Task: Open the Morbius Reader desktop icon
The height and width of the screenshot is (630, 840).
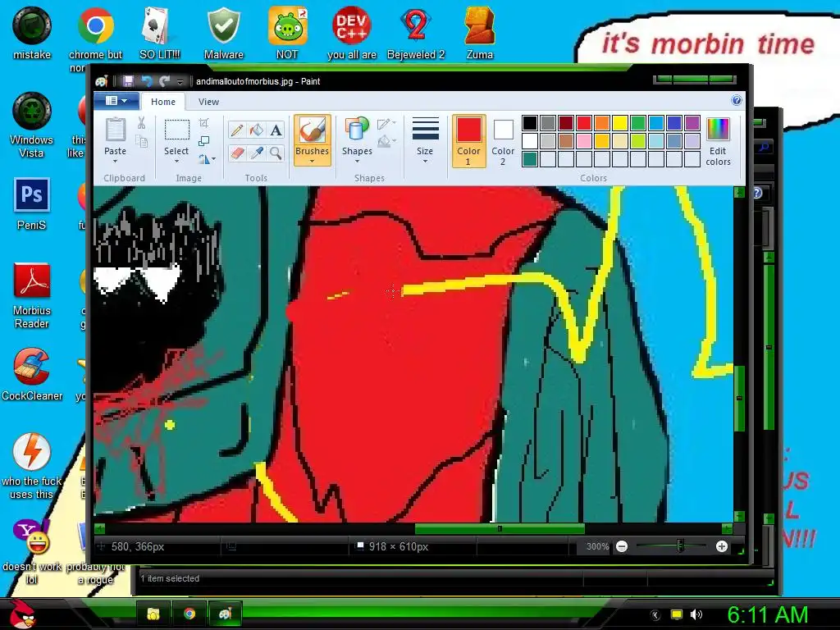Action: pyautogui.click(x=32, y=295)
